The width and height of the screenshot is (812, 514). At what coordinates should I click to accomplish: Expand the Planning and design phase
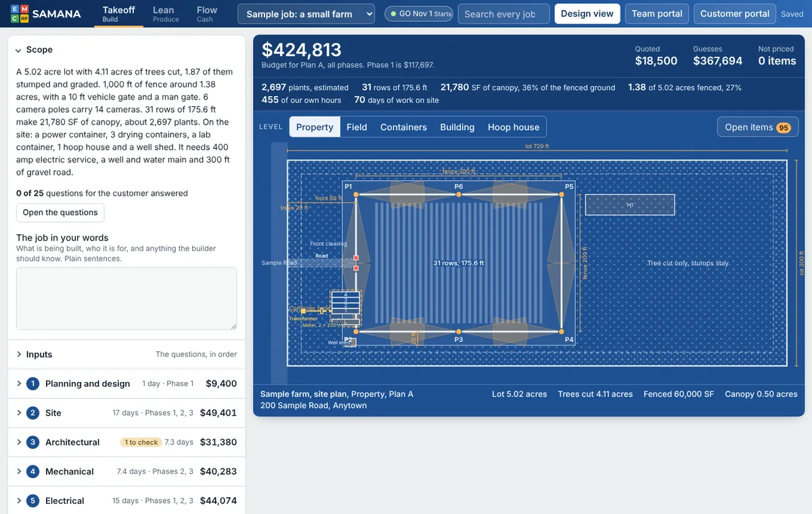126,383
